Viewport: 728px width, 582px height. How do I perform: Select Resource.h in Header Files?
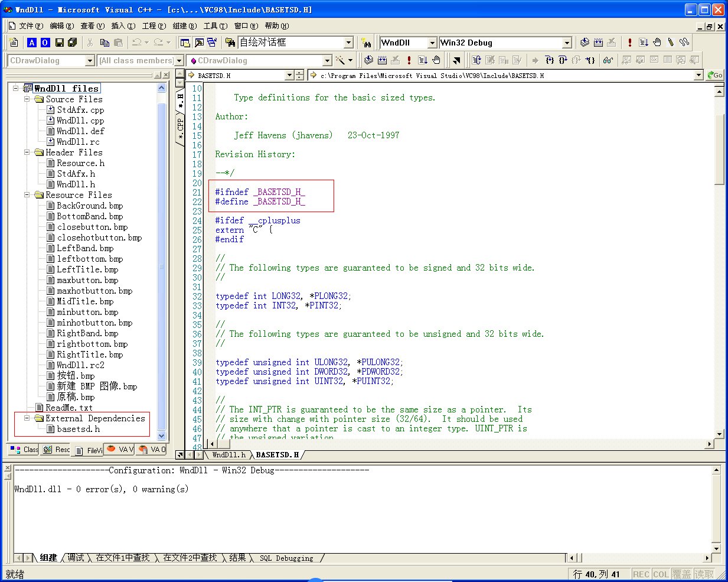(80, 163)
